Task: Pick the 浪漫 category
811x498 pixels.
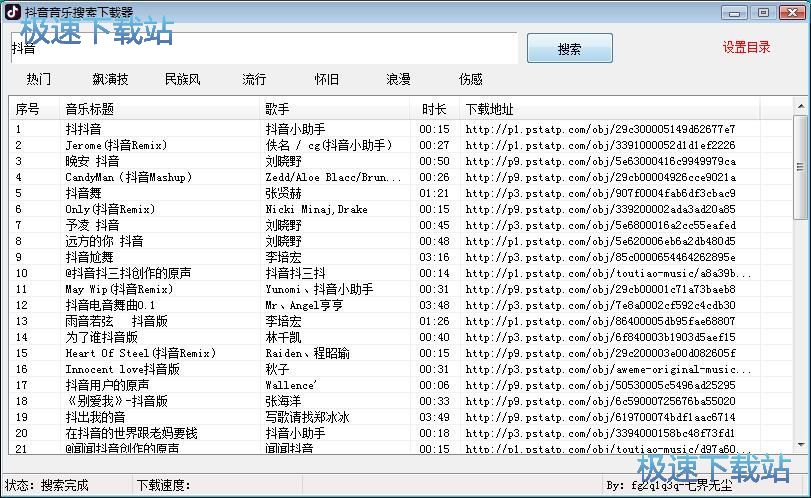Action: pyautogui.click(x=398, y=79)
